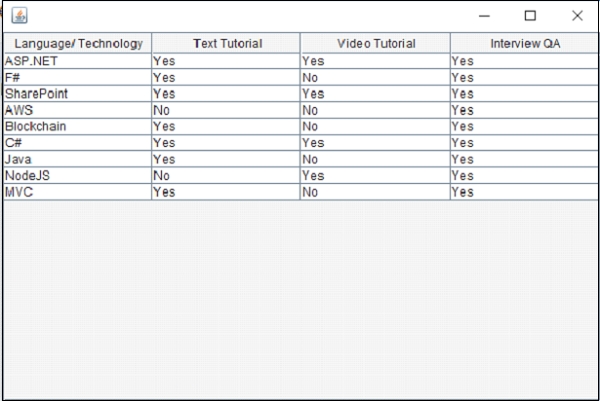
Task: Select the MVC language cell
Action: click(x=77, y=192)
